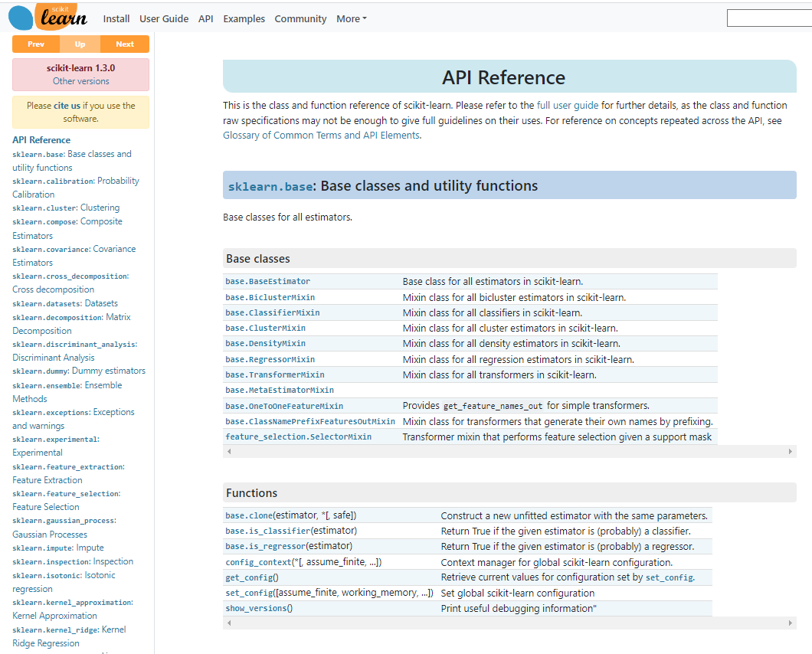Open the Community page
Screen dimensions: 812x654
coord(300,18)
